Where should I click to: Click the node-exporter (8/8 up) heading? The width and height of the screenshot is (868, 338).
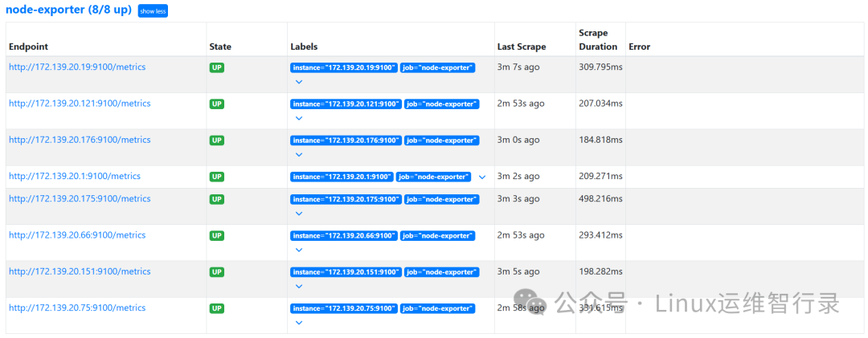[x=69, y=10]
